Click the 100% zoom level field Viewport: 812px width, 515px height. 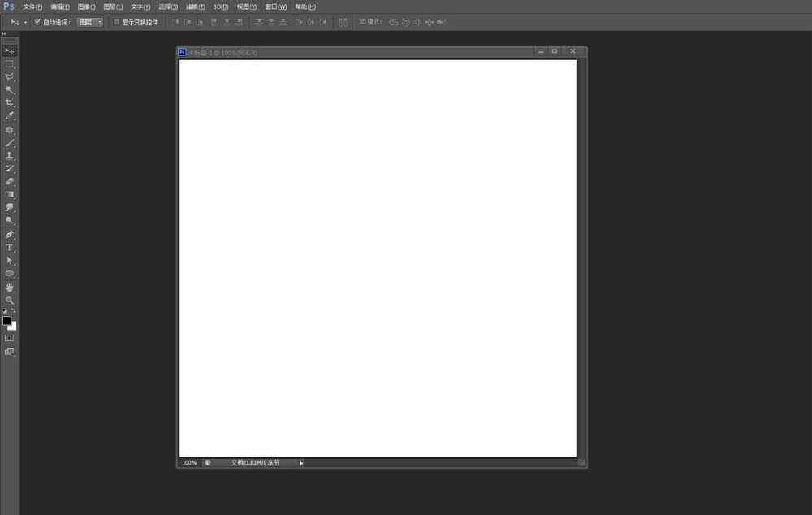point(189,462)
